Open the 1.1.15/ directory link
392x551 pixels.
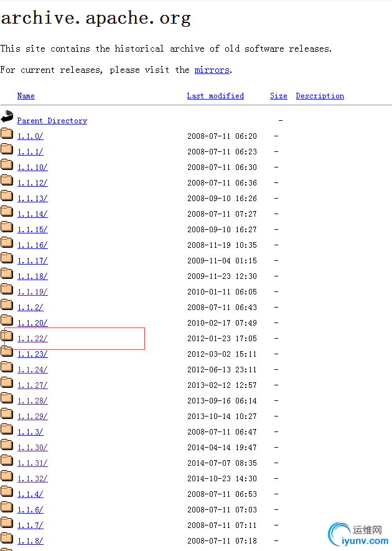32,230
